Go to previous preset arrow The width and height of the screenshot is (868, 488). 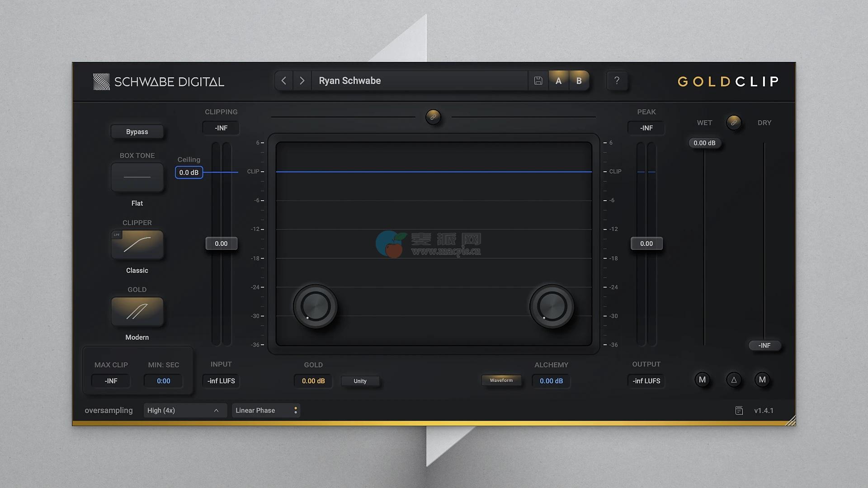tap(284, 81)
